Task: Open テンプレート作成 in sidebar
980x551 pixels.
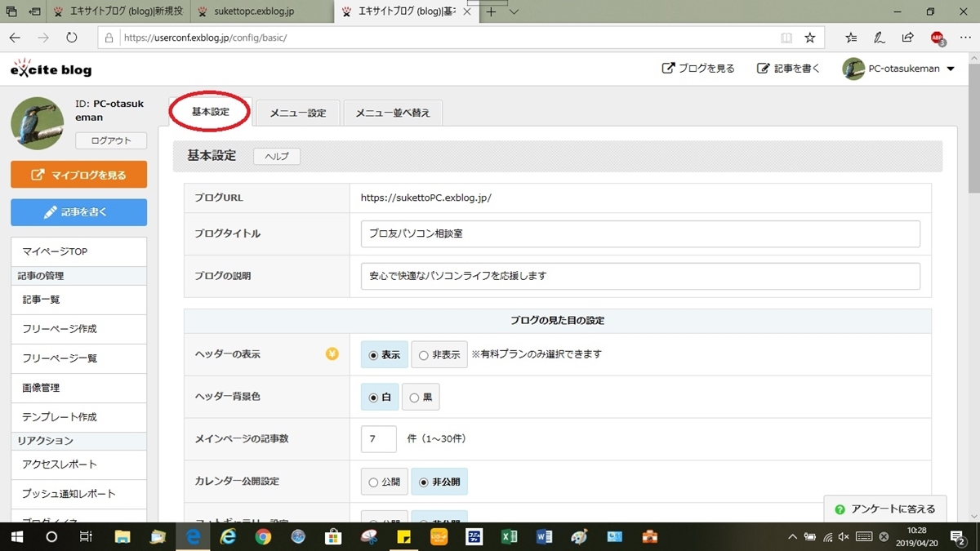Action: (79, 417)
